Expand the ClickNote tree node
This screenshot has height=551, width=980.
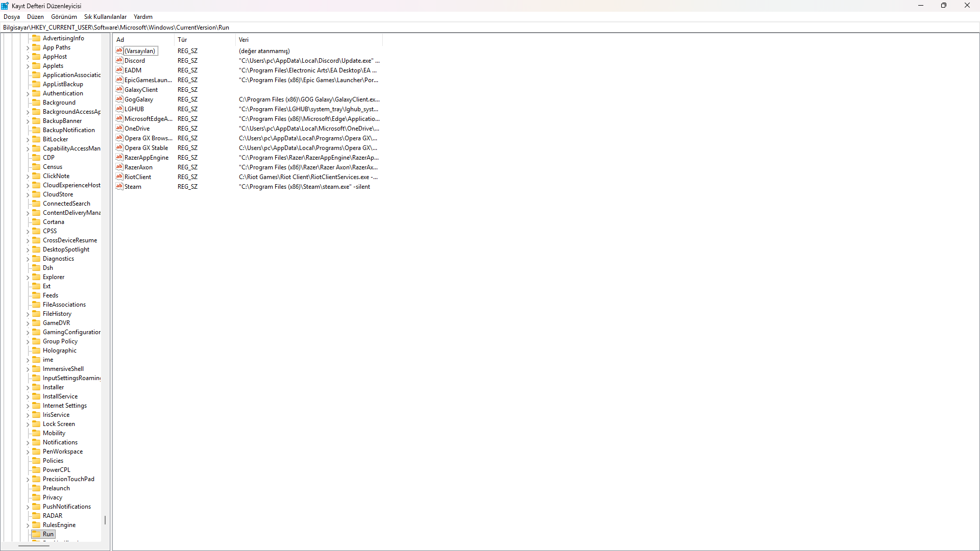(28, 176)
